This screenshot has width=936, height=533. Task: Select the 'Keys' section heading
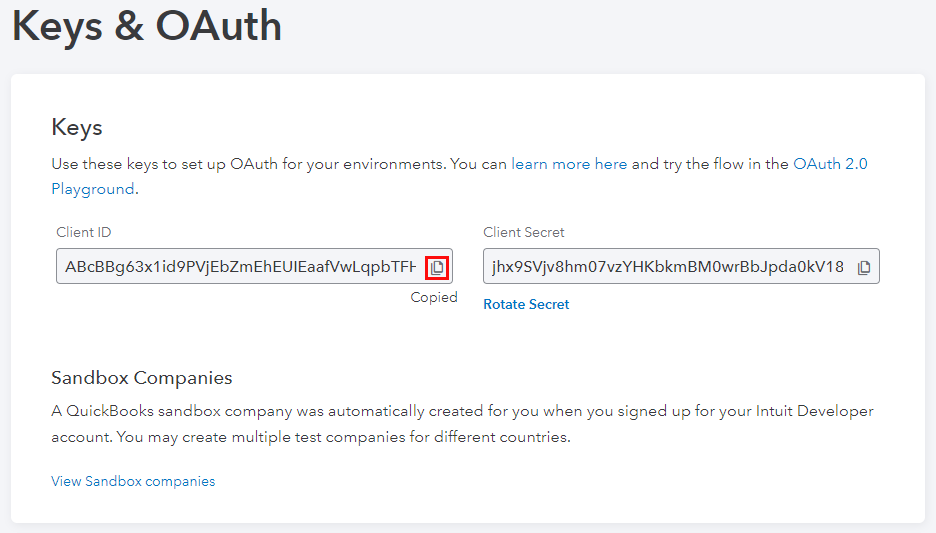pos(77,128)
